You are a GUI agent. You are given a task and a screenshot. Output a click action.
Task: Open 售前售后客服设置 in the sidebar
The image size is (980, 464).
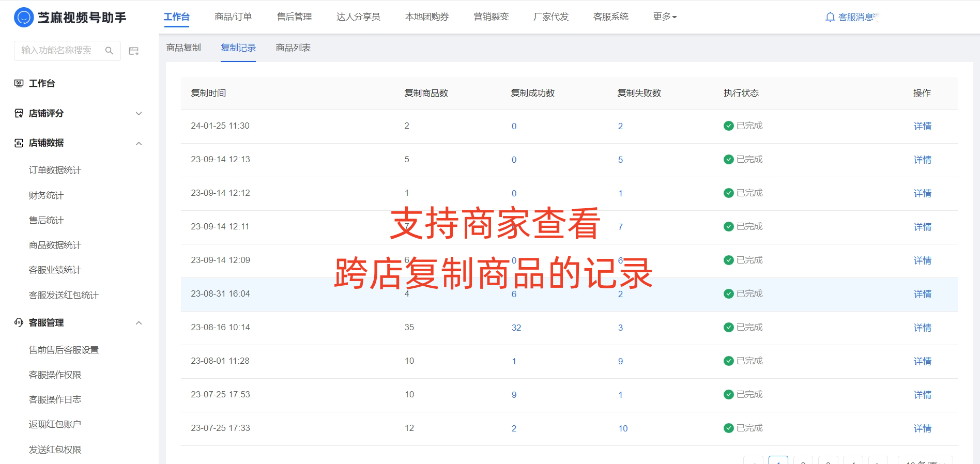click(x=64, y=350)
